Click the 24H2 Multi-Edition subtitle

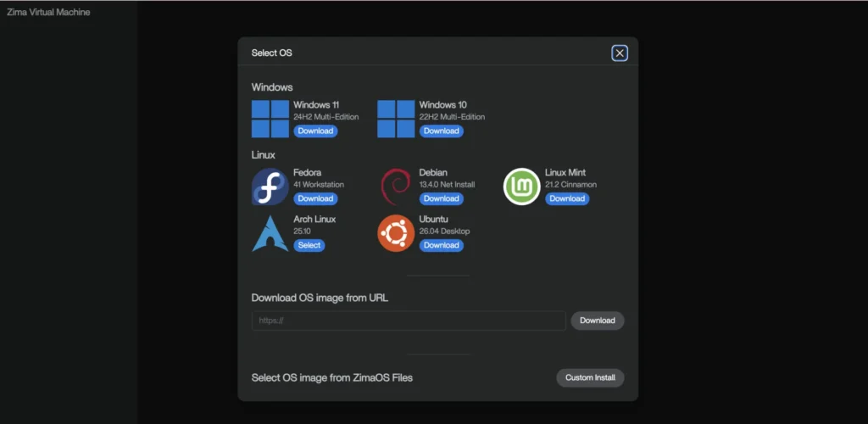[x=326, y=117]
